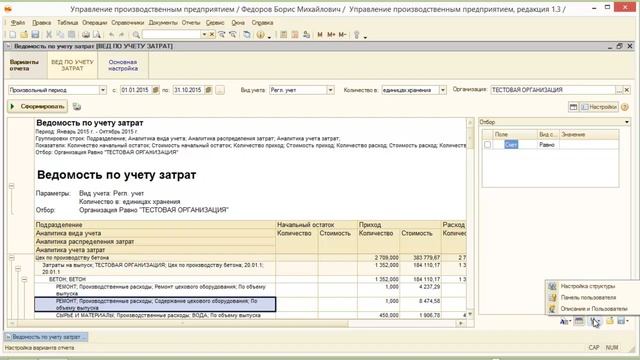Image resolution: width=640 pixels, height=360 pixels.
Task: Click the Calculator toolbar icon
Action: tap(284, 35)
